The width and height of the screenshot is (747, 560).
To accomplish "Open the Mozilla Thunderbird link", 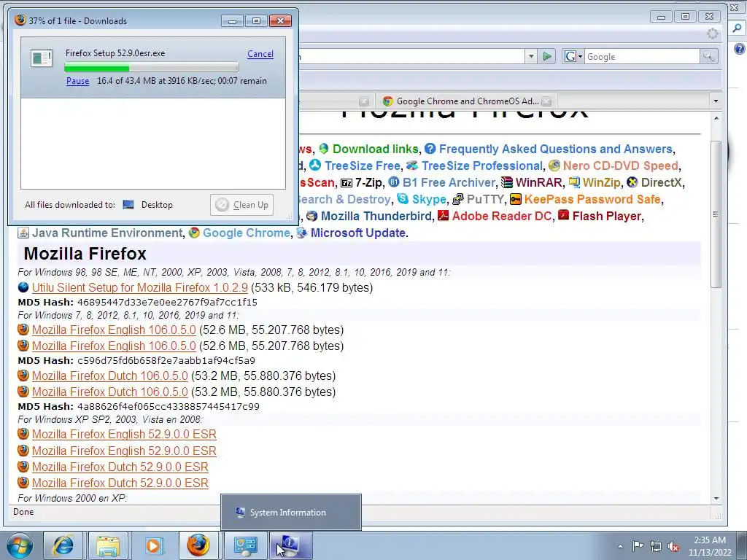I will pos(376,216).
